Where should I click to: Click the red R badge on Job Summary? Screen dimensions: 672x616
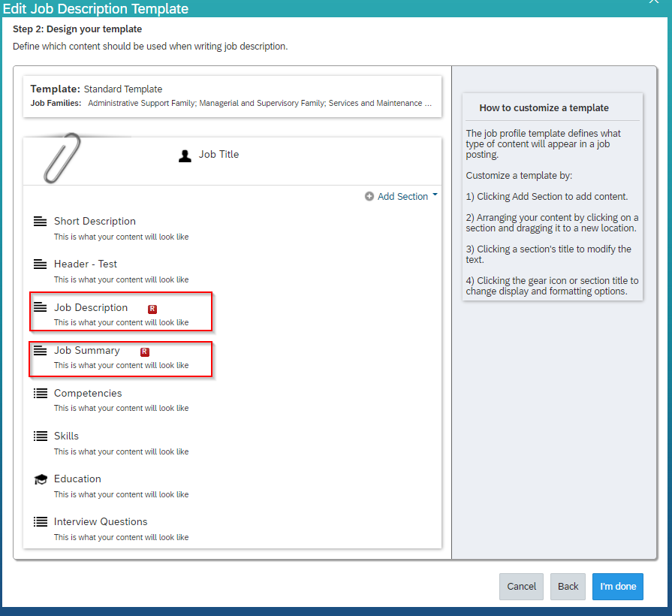(x=145, y=352)
